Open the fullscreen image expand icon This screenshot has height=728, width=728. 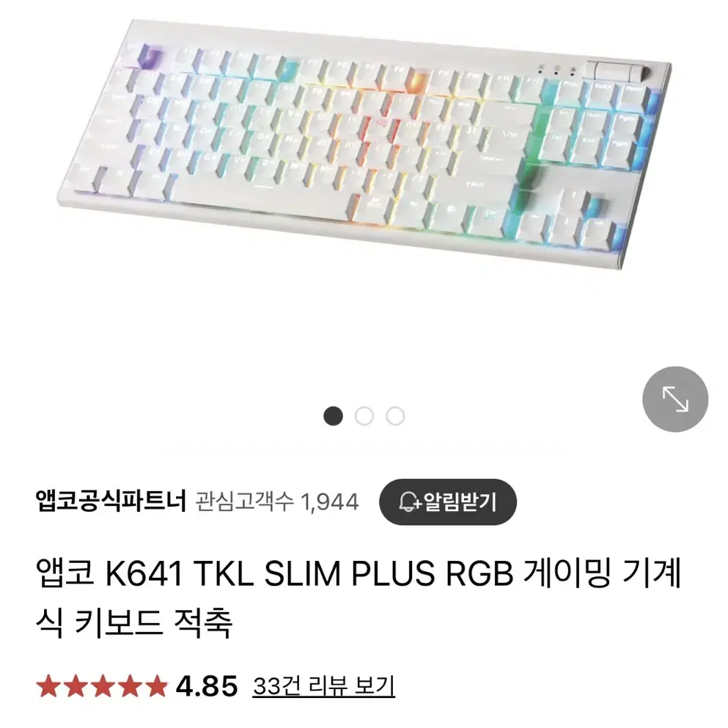click(x=675, y=400)
